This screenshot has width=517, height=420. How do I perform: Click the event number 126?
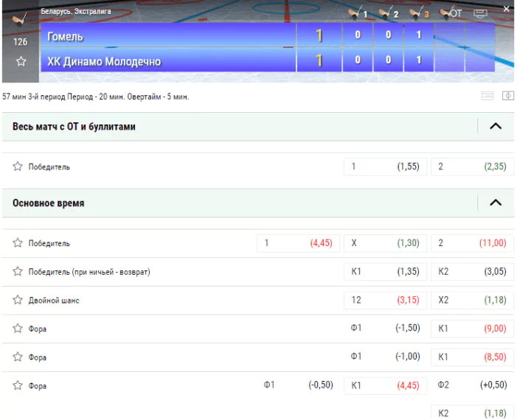pyautogui.click(x=21, y=42)
